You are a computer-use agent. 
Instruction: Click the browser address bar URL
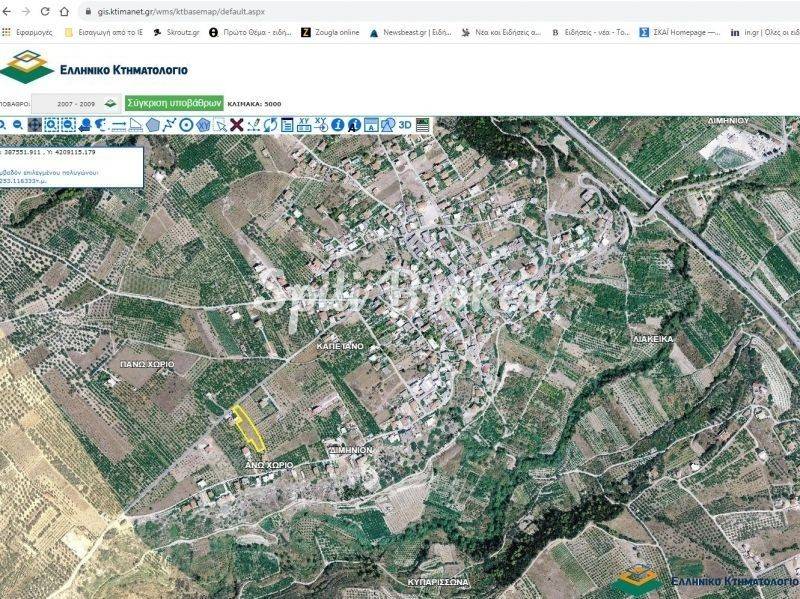[200, 11]
